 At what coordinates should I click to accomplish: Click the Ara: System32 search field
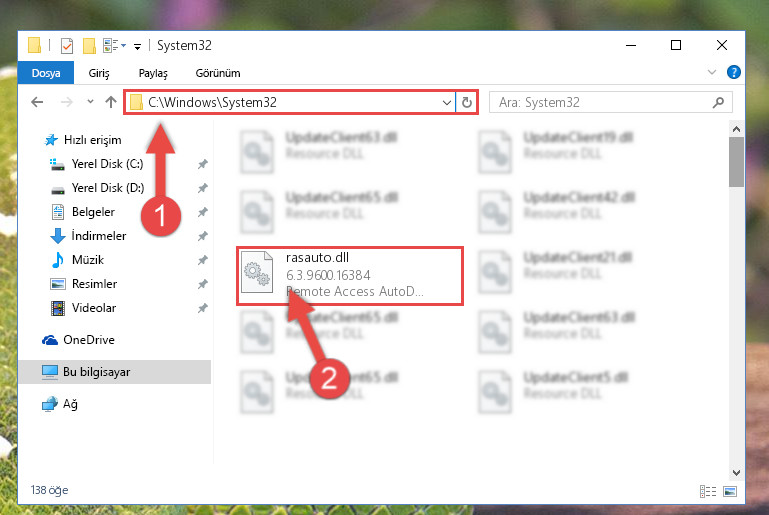coord(604,103)
